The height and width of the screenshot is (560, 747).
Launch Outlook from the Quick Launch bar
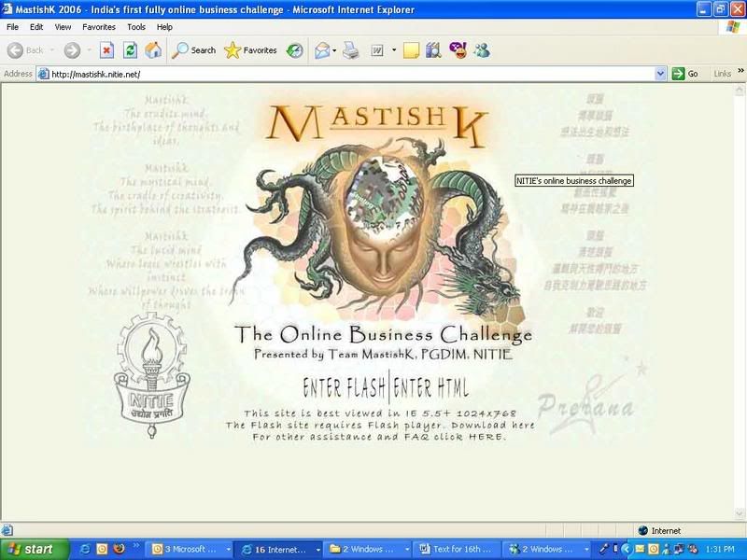pyautogui.click(x=102, y=549)
